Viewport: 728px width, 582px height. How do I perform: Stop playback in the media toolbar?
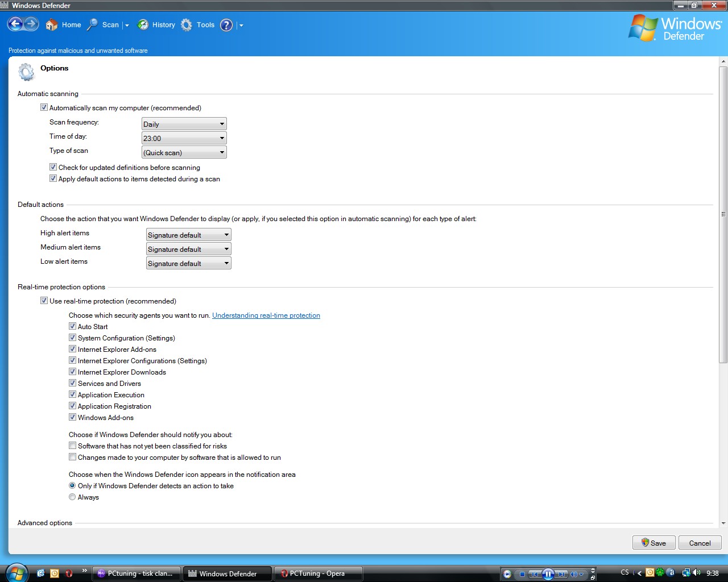522,574
